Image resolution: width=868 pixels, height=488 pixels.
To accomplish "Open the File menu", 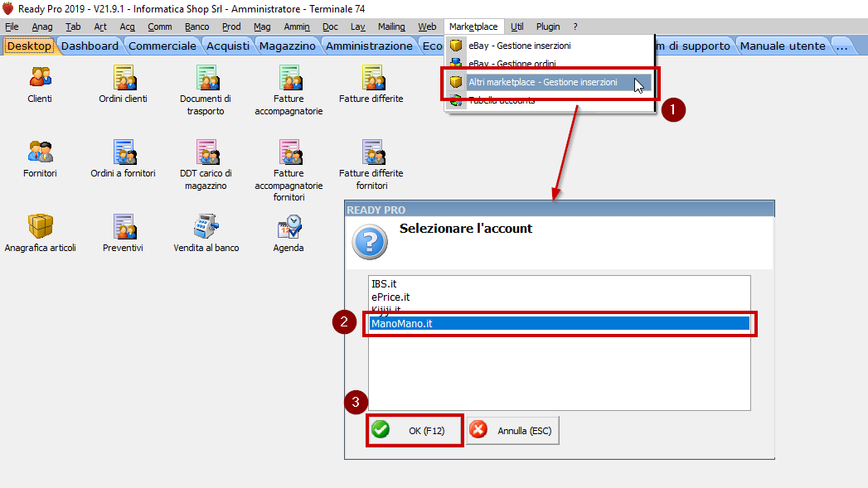I will tap(12, 27).
